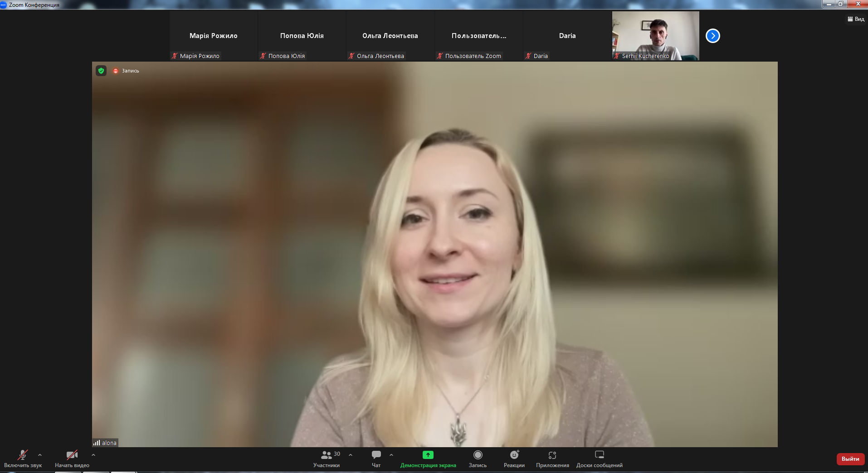Viewport: 868px width, 473px height.
Task: Open the Participants panel icon
Action: [326, 455]
